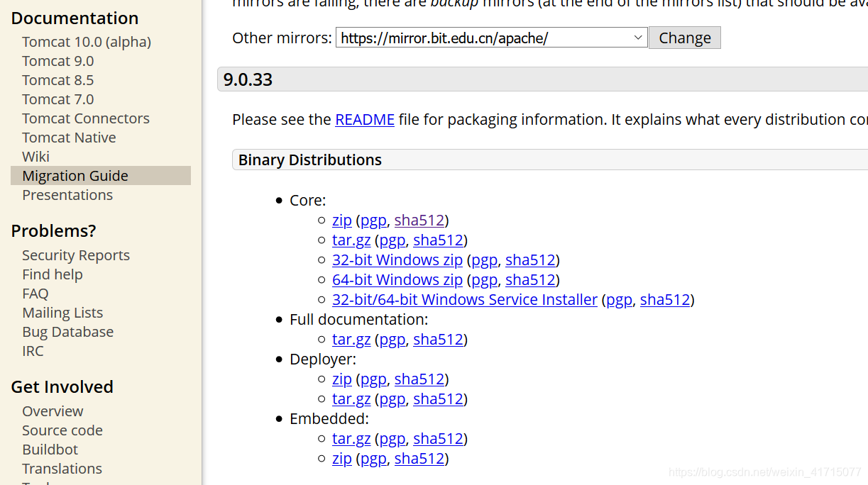Open pgp link for 32-bit Windows zip
This screenshot has width=868, height=485.
485,260
